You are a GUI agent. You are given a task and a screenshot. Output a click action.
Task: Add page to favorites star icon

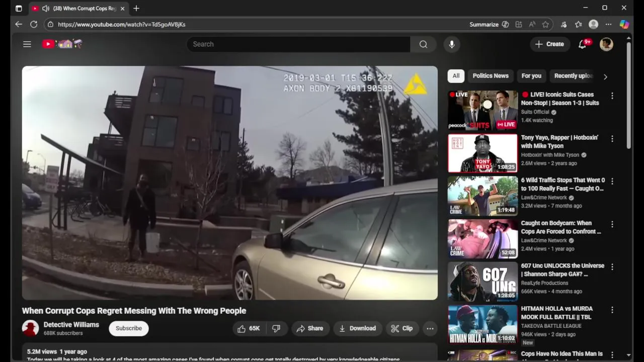[x=545, y=24]
